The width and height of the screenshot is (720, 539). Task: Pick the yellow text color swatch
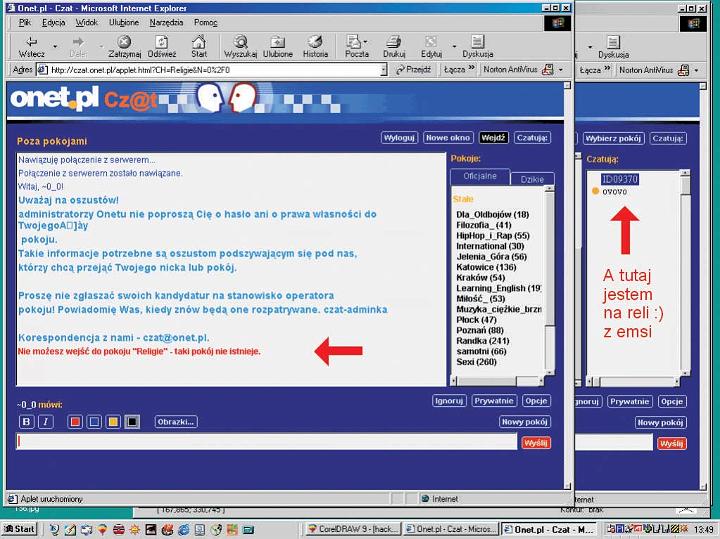tap(113, 421)
